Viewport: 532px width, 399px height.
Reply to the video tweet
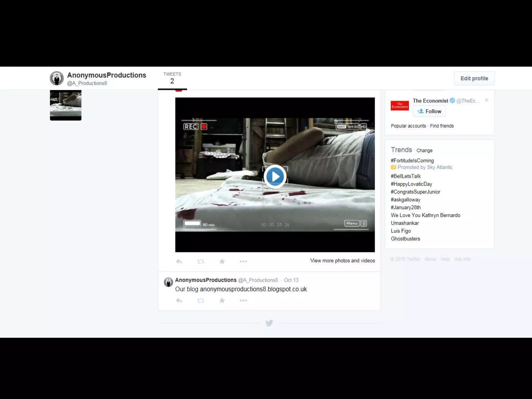(x=179, y=261)
